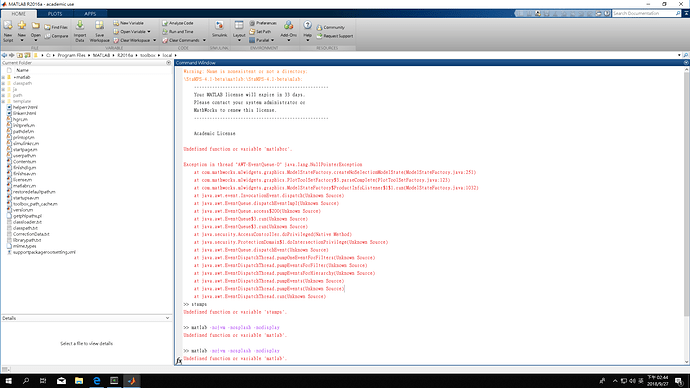
Task: Open the address bar history dropdown
Action: point(679,55)
